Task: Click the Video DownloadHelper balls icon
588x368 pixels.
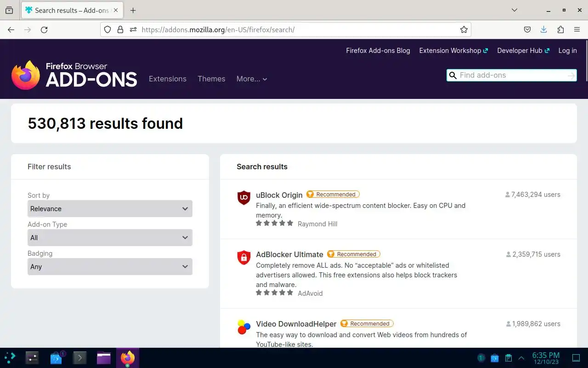Action: tap(244, 327)
